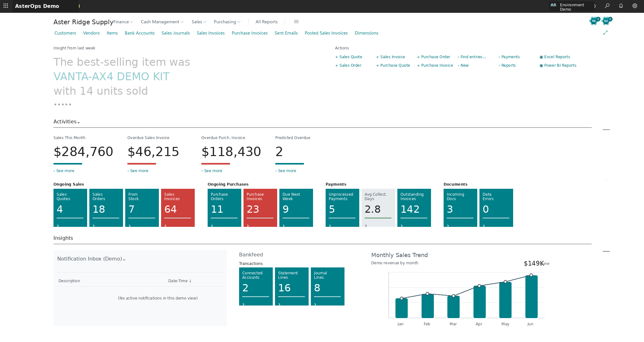Expand the Payments action group
The height and width of the screenshot is (342, 644).
click(x=509, y=57)
